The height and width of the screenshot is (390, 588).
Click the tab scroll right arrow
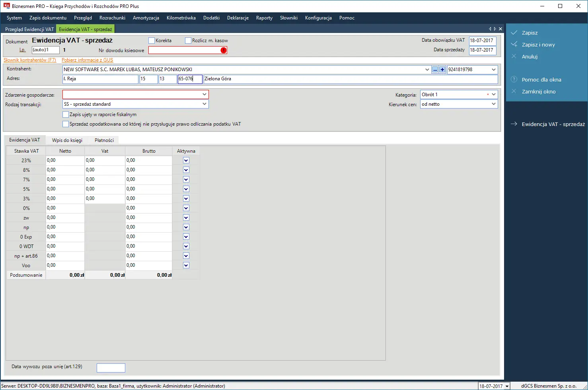pyautogui.click(x=495, y=29)
